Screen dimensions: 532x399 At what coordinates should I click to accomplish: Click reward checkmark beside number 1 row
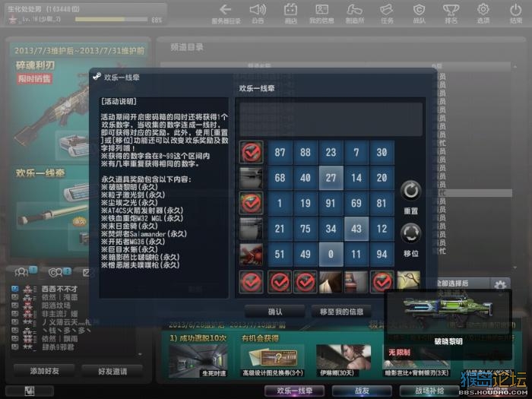(x=251, y=203)
